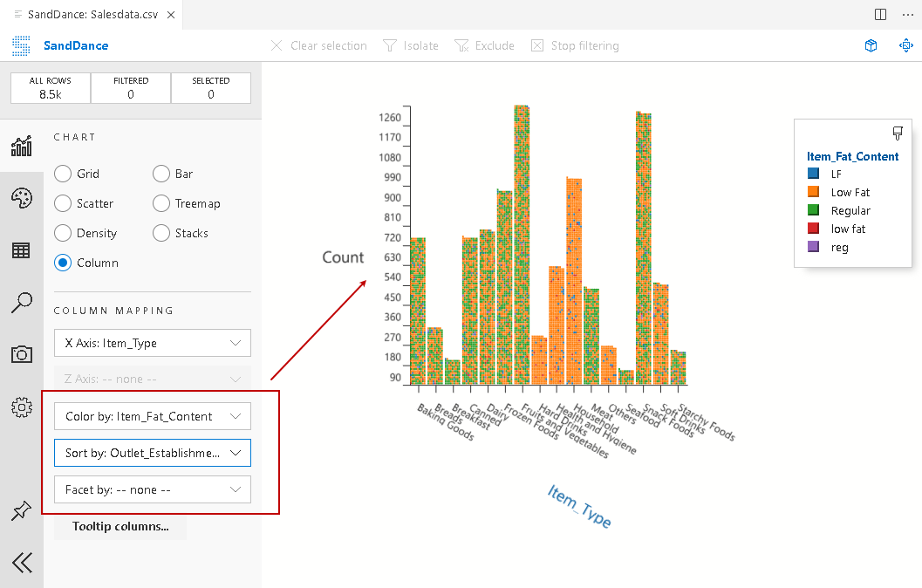Click the Low Fat orange legend swatch

(813, 192)
